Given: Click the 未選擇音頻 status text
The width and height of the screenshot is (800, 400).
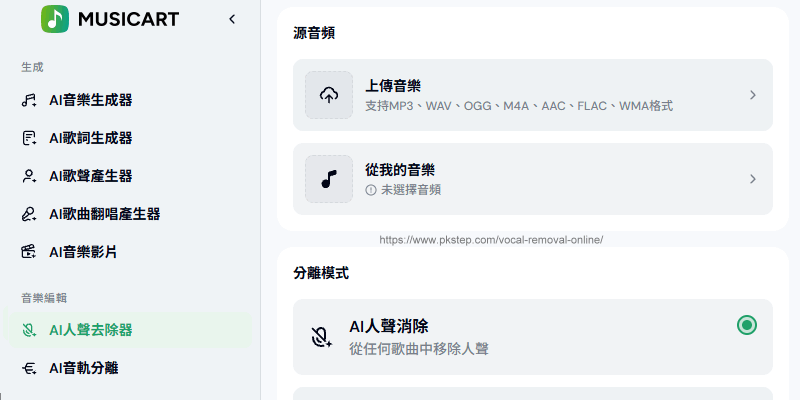Looking at the screenshot, I should [411, 190].
